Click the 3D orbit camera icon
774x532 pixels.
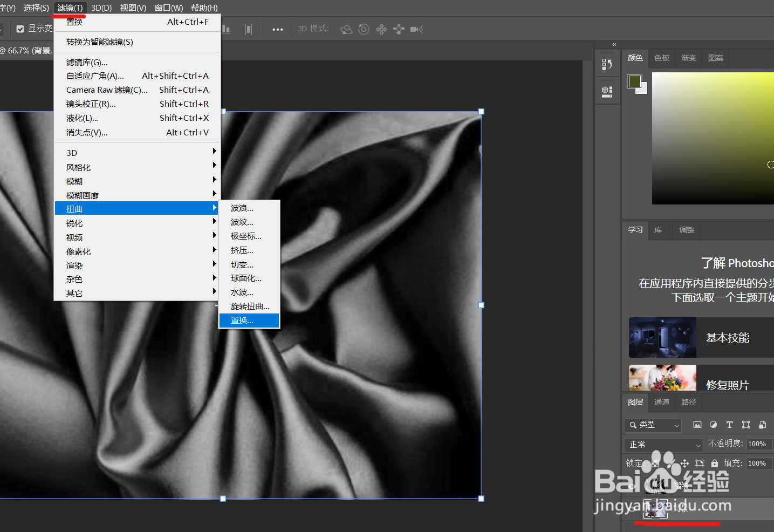[x=346, y=29]
